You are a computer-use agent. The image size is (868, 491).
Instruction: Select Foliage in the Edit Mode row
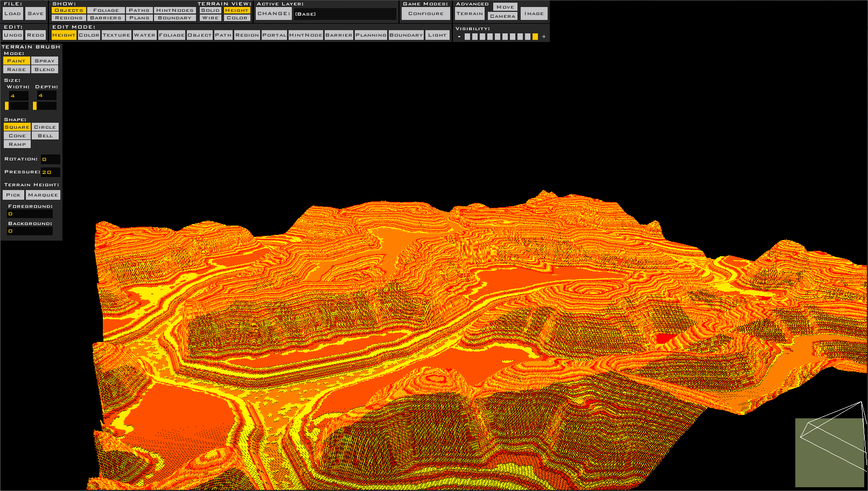(172, 35)
